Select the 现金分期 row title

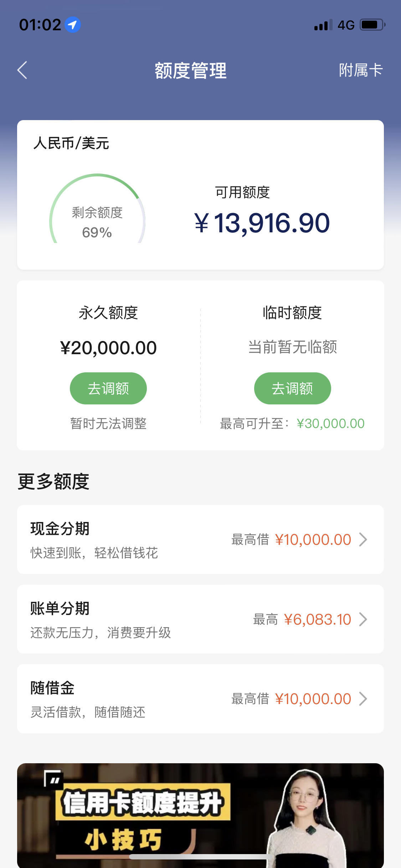(60, 528)
